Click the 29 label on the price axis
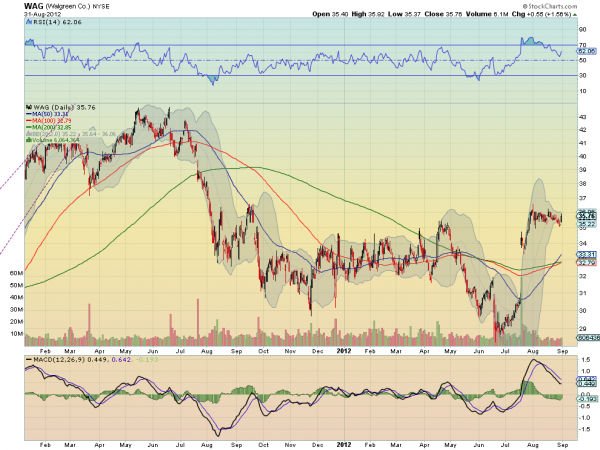This screenshot has width=600, height=450. click(582, 329)
